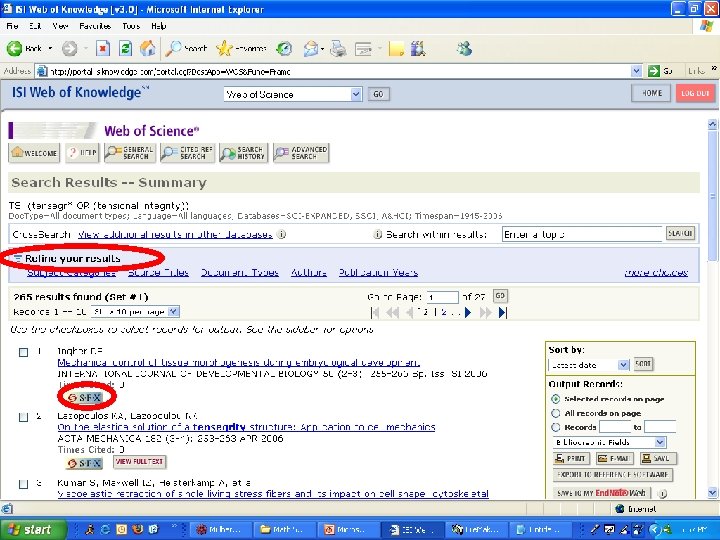The height and width of the screenshot is (540, 720).
Task: Select the 'Records' range radio button
Action: tap(556, 427)
